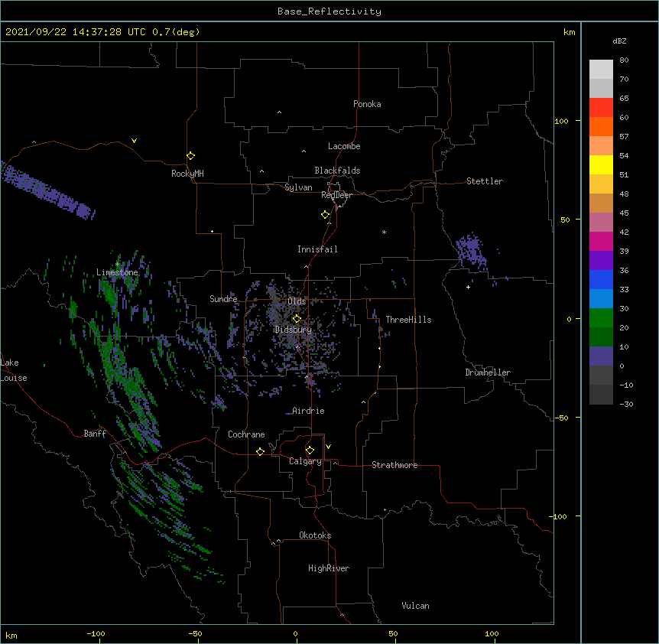659x644 pixels.
Task: Select the magenta 42-39 dBZ legend swatch
Action: click(x=601, y=241)
